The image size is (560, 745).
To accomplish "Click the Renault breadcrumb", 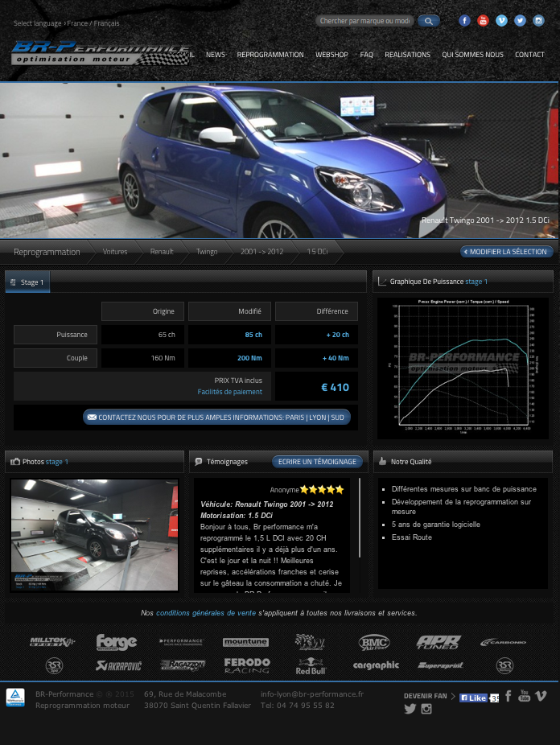I will point(162,252).
